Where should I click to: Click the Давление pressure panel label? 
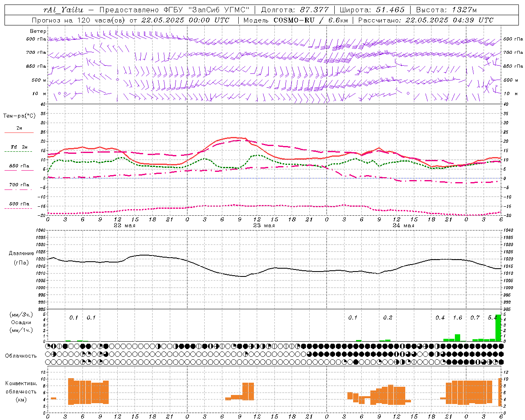pos(21,253)
